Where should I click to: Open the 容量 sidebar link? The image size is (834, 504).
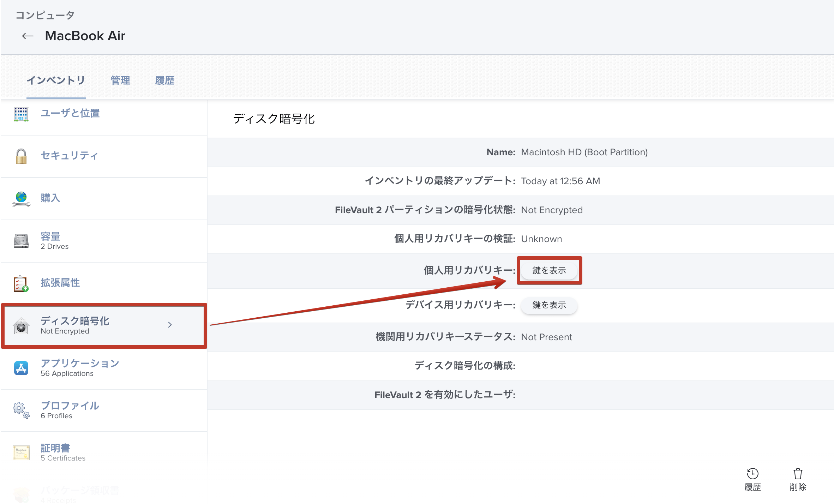pos(50,236)
